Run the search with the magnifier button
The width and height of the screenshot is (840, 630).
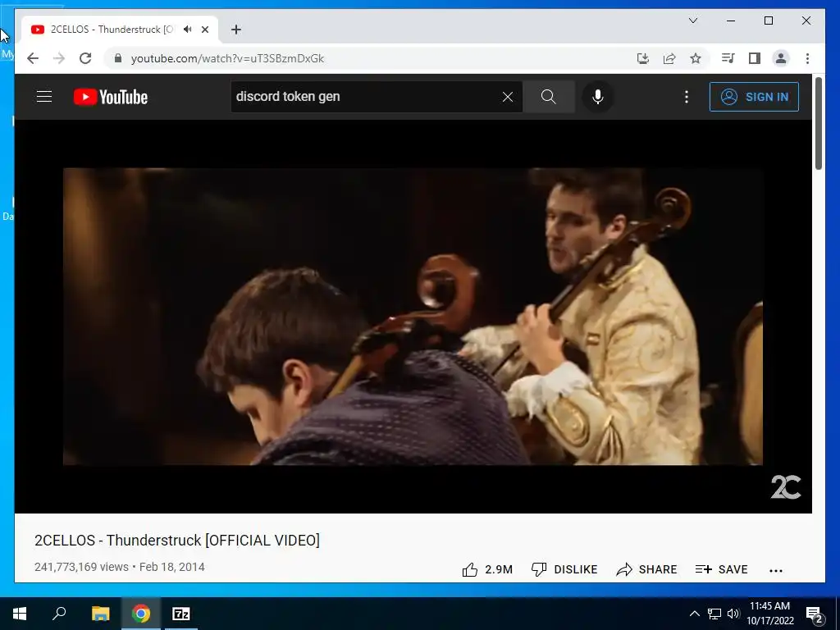(549, 97)
